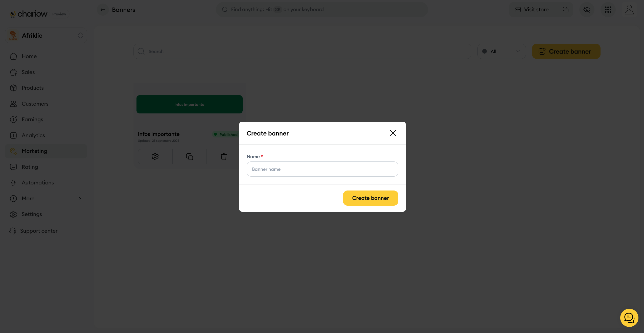
Task: Duplicate the Infos importante banner
Action: (190, 157)
